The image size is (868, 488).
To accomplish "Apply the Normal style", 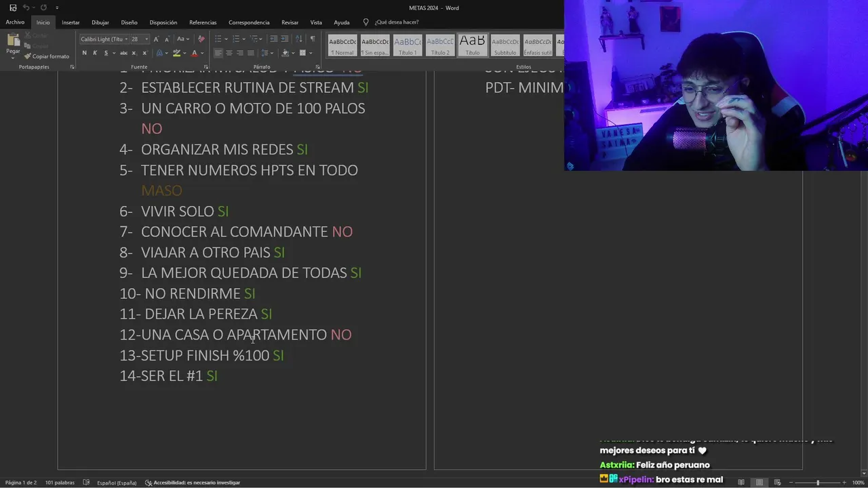I will (342, 45).
